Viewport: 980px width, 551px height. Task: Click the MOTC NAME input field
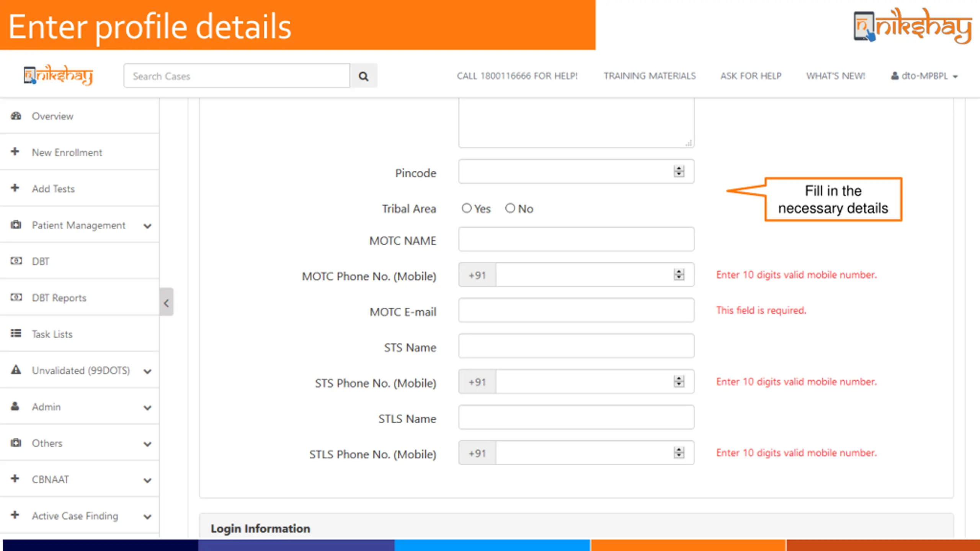pyautogui.click(x=576, y=239)
